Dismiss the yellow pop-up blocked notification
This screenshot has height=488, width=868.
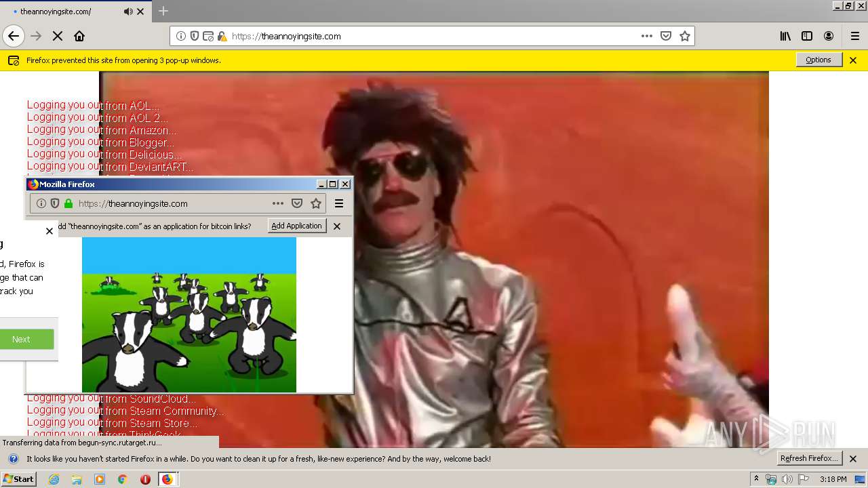pos(853,60)
